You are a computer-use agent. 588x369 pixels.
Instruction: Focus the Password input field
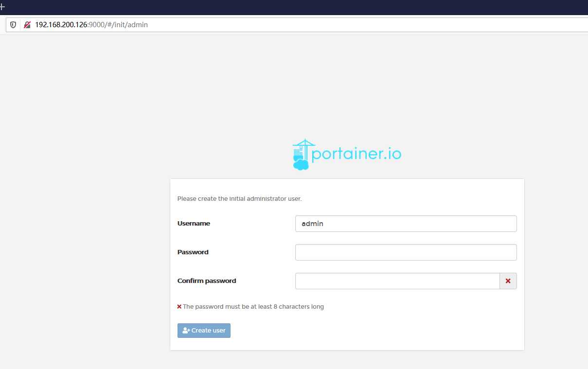tap(406, 252)
